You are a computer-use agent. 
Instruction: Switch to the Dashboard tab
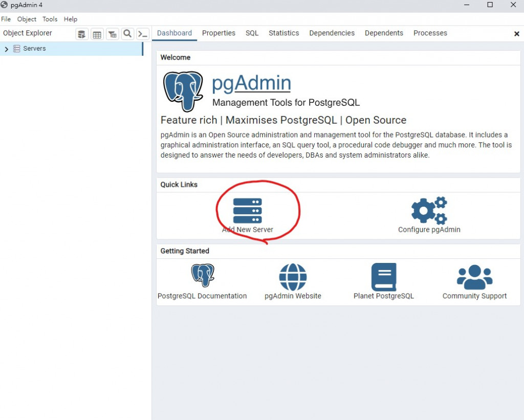click(174, 33)
